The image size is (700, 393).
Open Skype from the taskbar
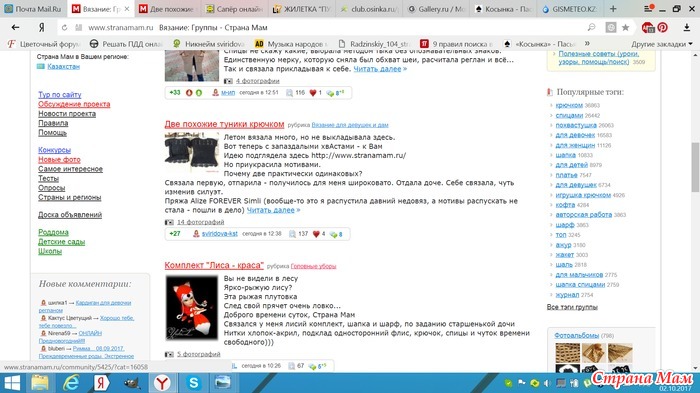pyautogui.click(x=194, y=383)
